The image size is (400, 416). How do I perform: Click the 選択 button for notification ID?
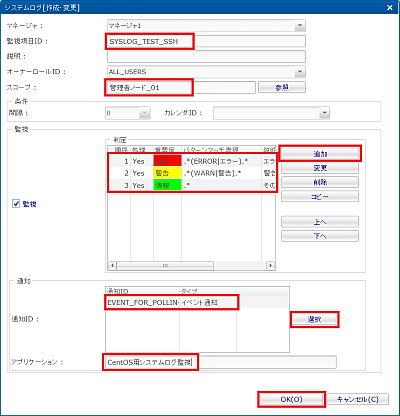(x=314, y=319)
